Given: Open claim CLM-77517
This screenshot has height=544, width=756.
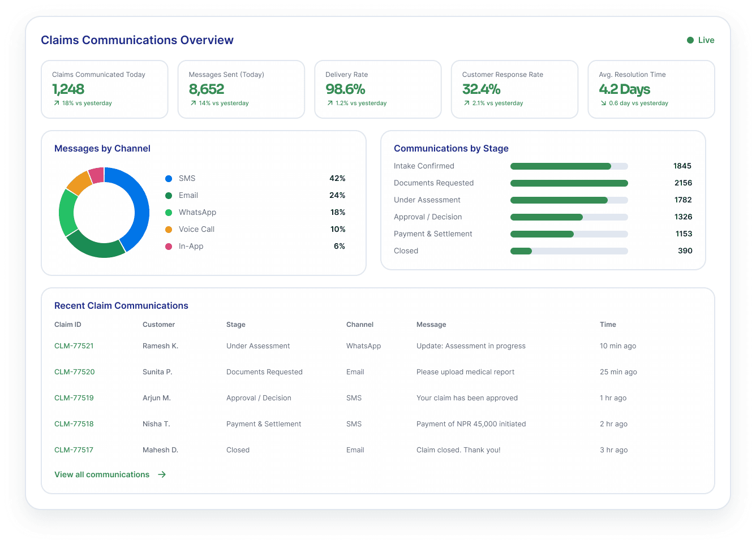Looking at the screenshot, I should click(74, 450).
